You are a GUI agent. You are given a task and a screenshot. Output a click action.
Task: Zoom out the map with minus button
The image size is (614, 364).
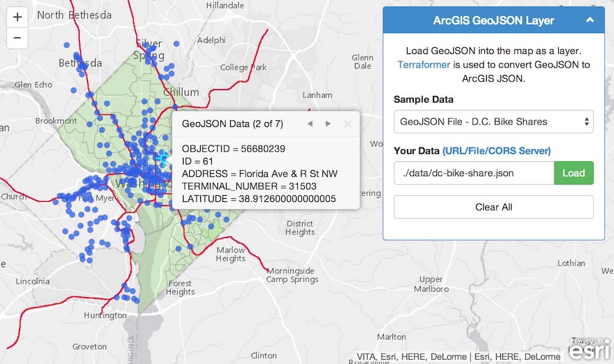[x=17, y=38]
